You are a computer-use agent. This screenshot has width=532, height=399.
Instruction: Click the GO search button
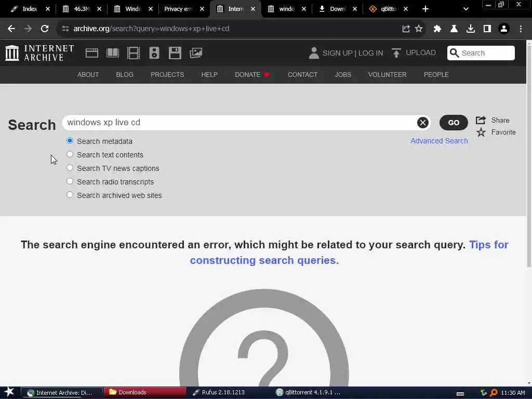454,123
